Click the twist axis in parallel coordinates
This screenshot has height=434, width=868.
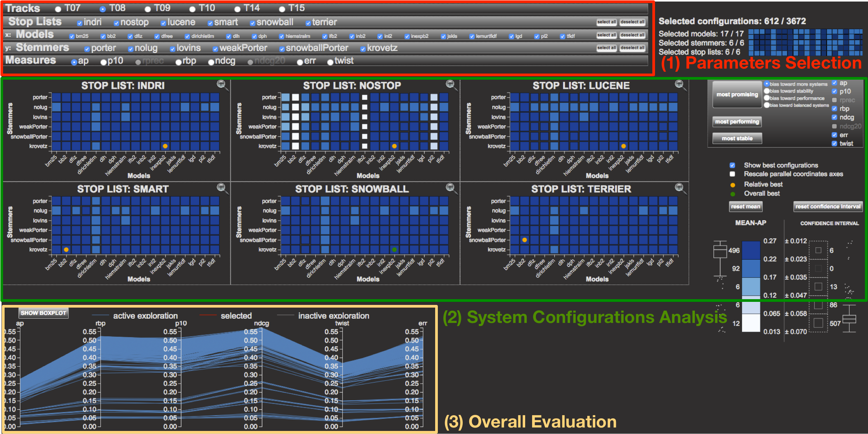point(342,377)
